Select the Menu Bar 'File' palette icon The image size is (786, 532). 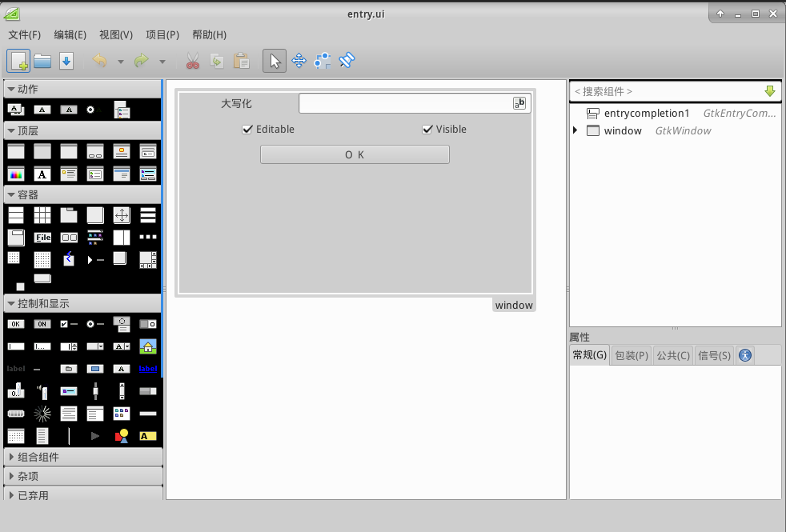[42, 238]
